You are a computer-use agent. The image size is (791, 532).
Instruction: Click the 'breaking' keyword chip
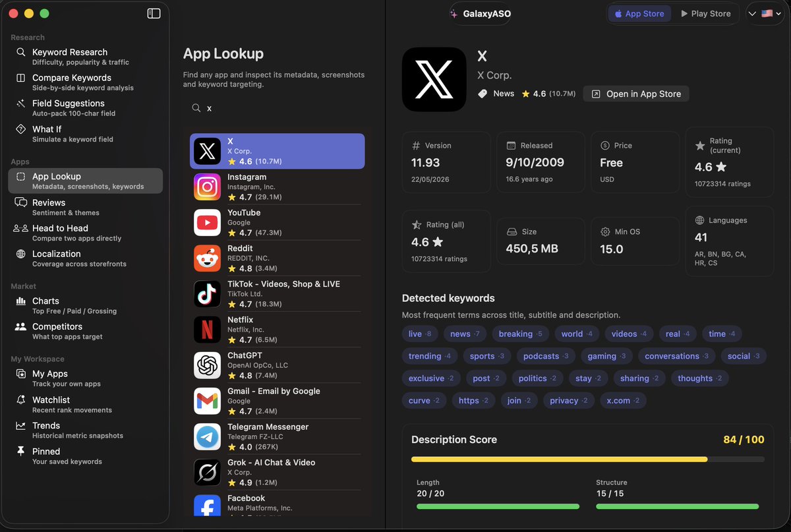520,334
